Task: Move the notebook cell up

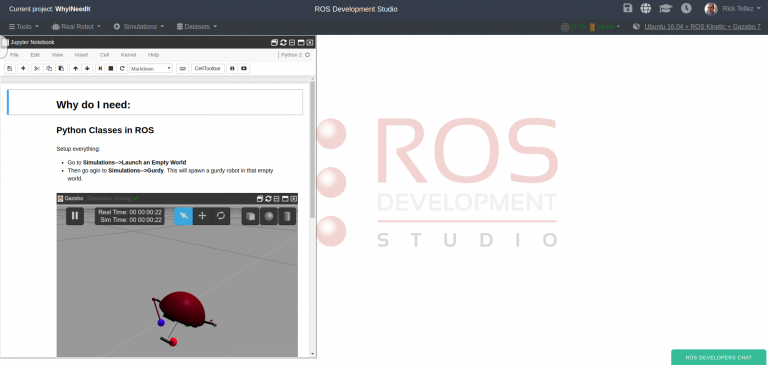Action: click(75, 69)
